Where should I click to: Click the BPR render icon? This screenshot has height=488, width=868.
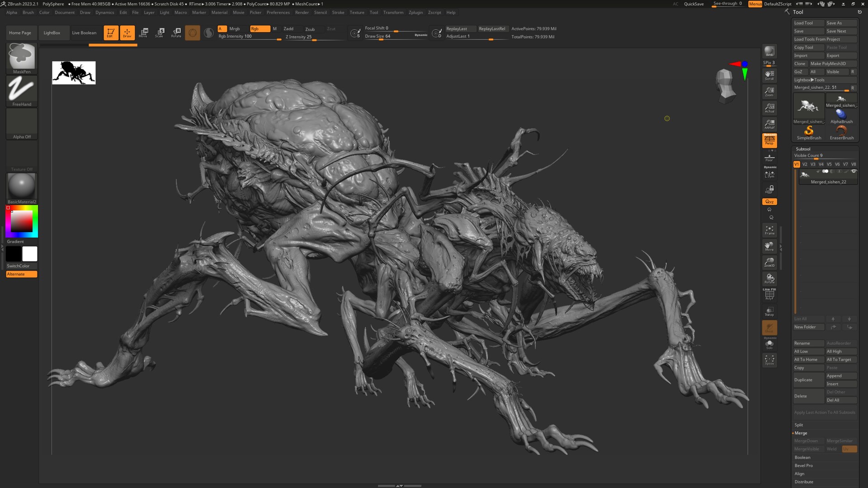[769, 52]
